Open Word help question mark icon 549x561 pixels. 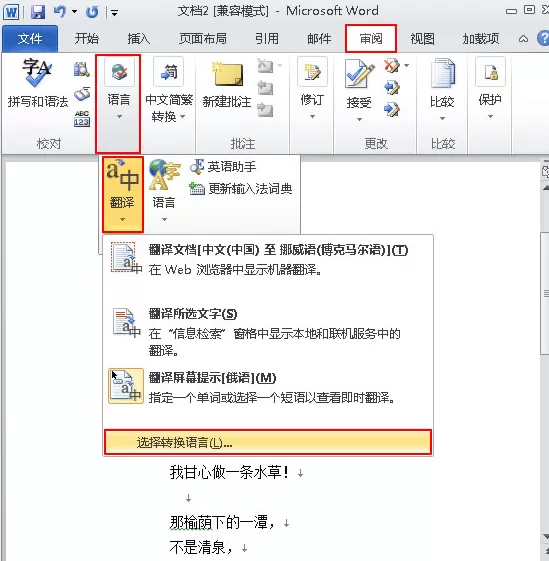point(544,38)
